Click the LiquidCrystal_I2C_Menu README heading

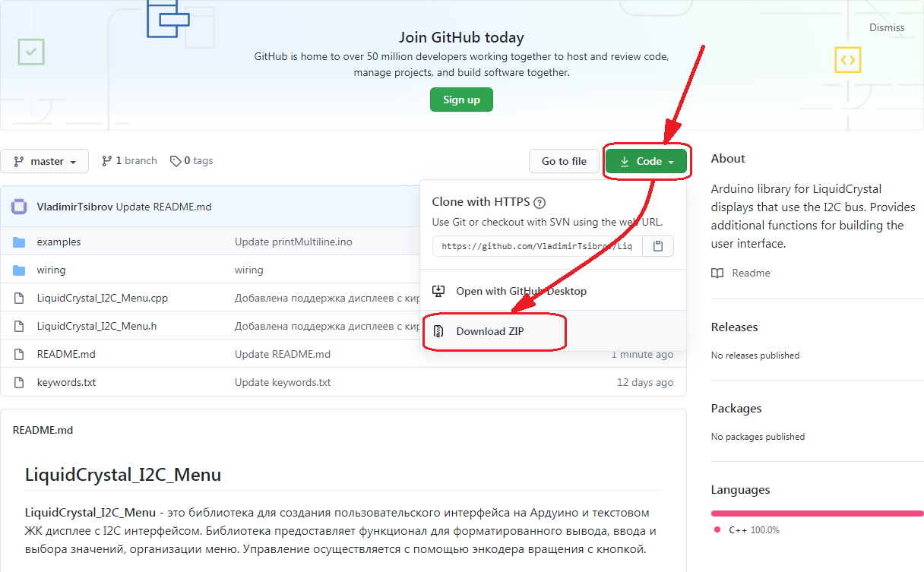point(123,476)
